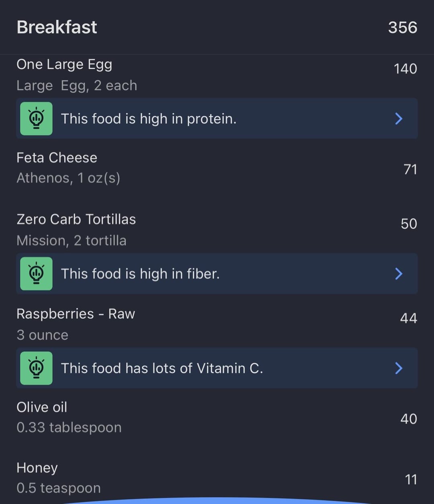434x504 pixels.
Task: Tap the lightbulb icon beside high in fiber
Action: tap(36, 274)
